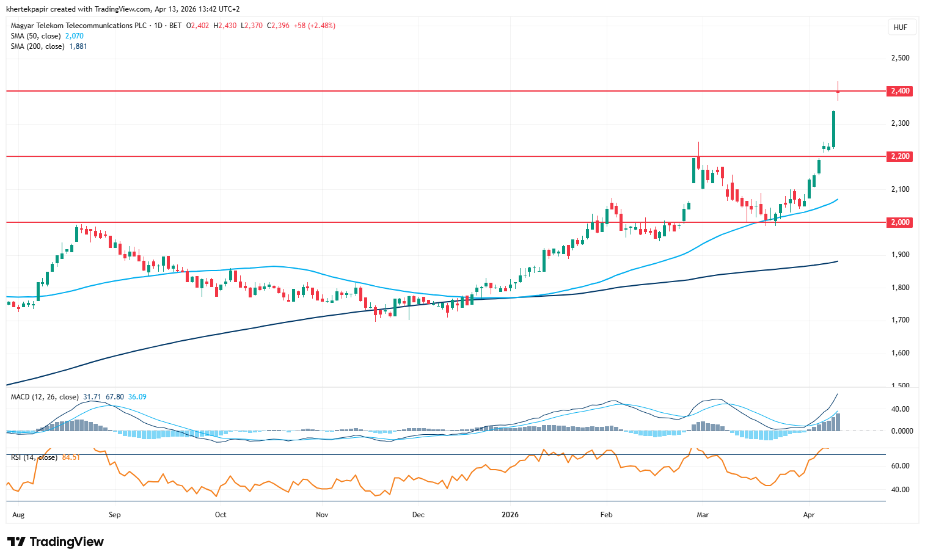
Task: Click the 40.00 label on the MACD scale
Action: 900,409
